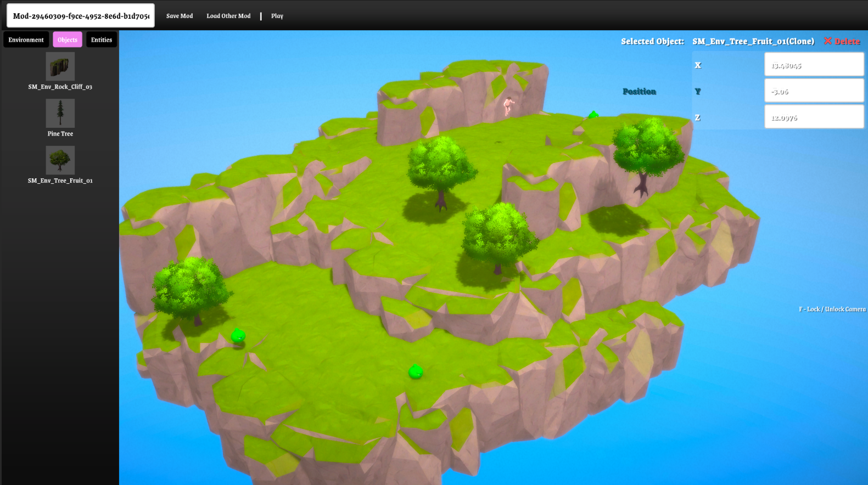Select the green slime beside left tree
This screenshot has height=485, width=868.
pyautogui.click(x=238, y=335)
